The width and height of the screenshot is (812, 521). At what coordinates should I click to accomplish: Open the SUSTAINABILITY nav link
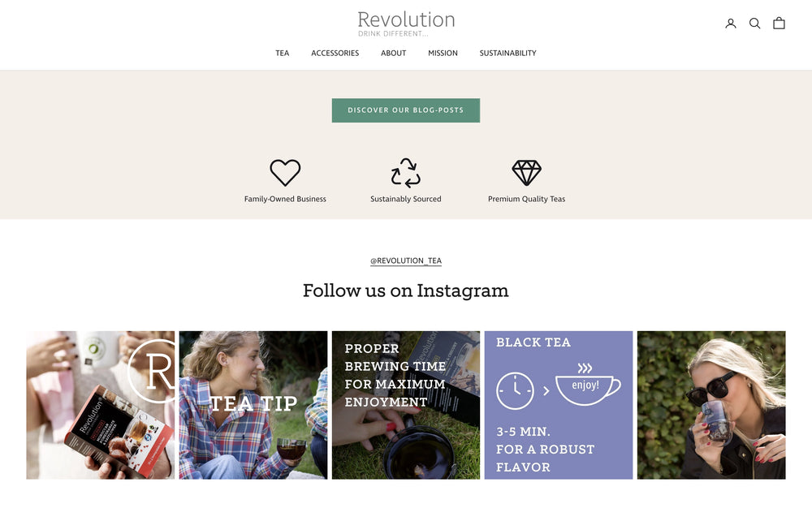508,53
